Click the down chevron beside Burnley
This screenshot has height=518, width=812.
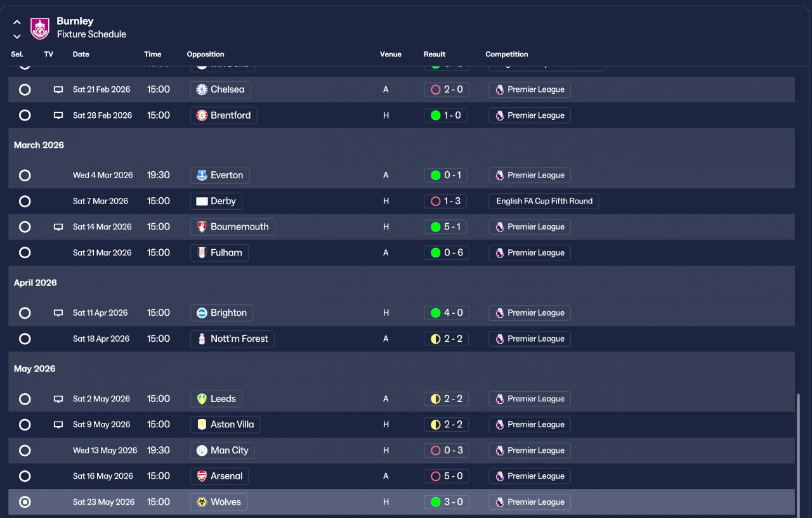(x=17, y=36)
